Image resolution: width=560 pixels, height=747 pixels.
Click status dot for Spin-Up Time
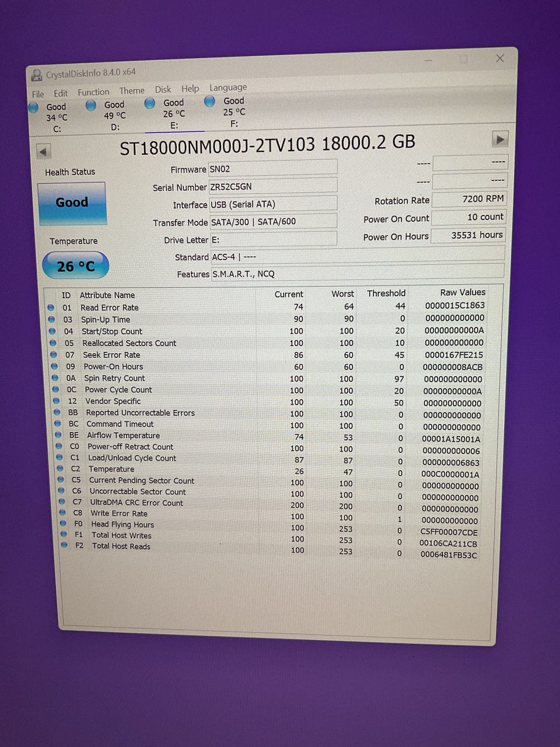pyautogui.click(x=51, y=319)
